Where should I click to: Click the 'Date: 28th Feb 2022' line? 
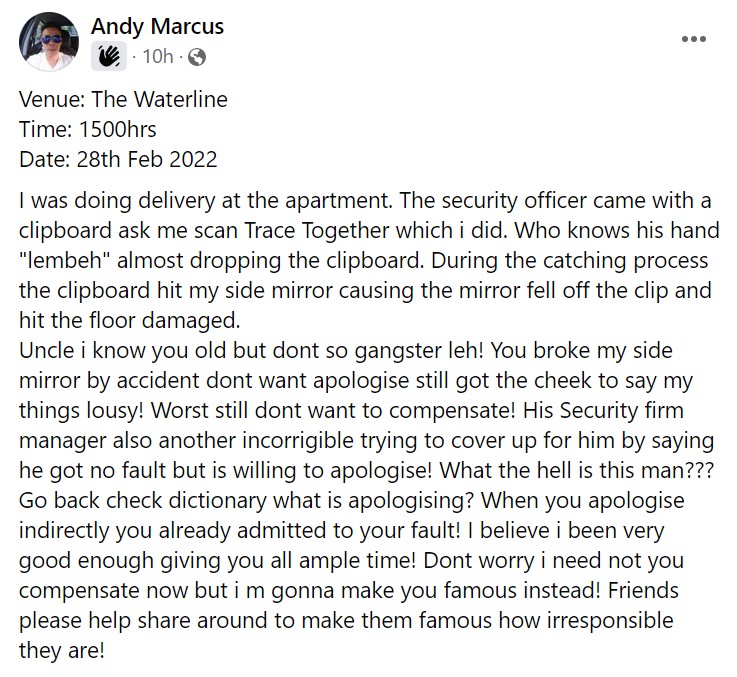pyautogui.click(x=118, y=159)
